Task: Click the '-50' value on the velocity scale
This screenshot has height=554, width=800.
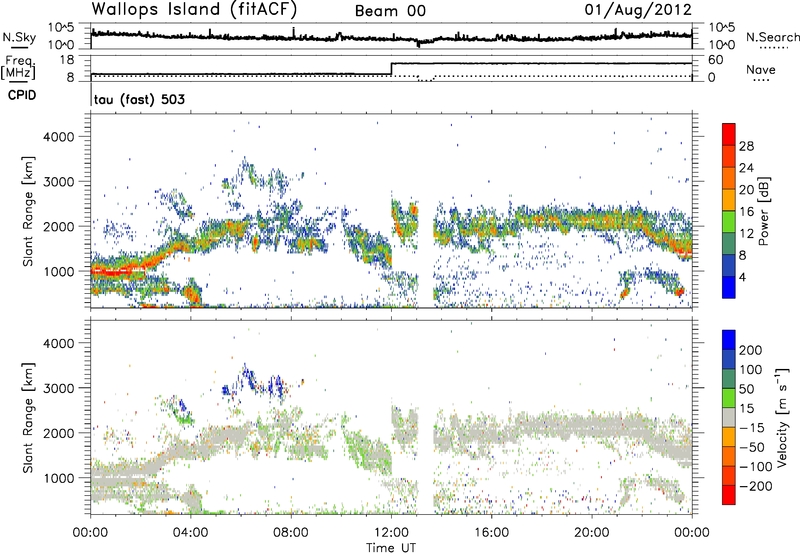Action: [x=752, y=447]
